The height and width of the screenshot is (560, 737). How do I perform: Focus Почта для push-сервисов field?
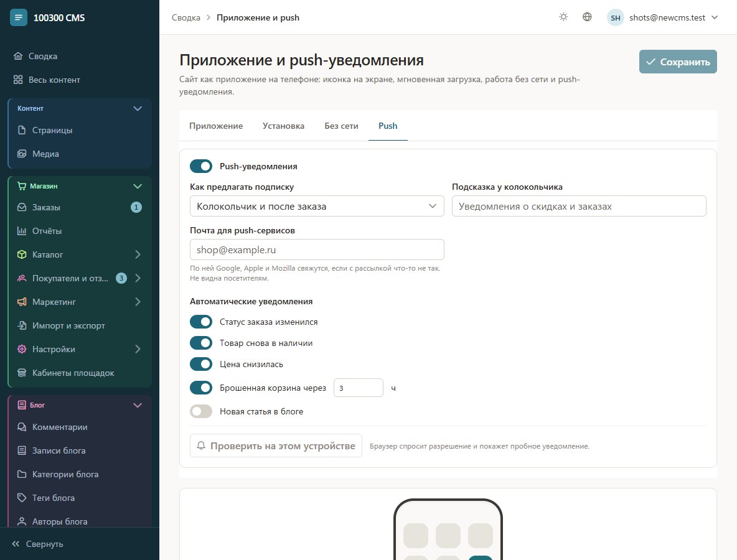pos(317,250)
